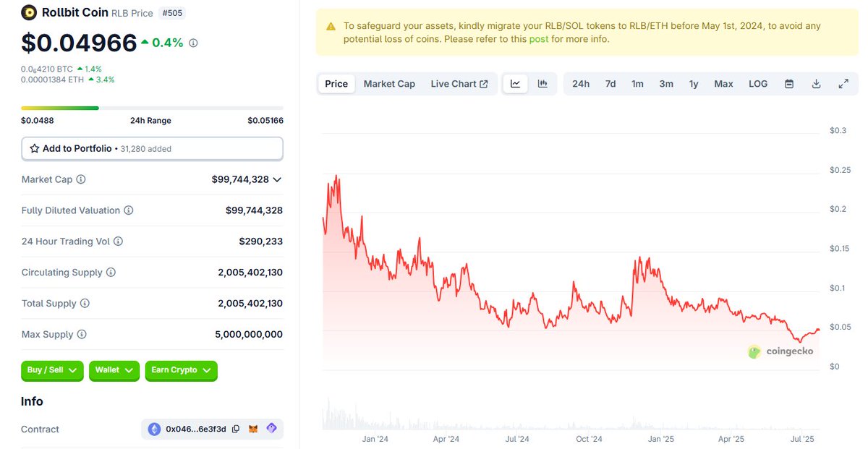The image size is (868, 449).
Task: Click the price chart peak near $0.25
Action: (337, 176)
